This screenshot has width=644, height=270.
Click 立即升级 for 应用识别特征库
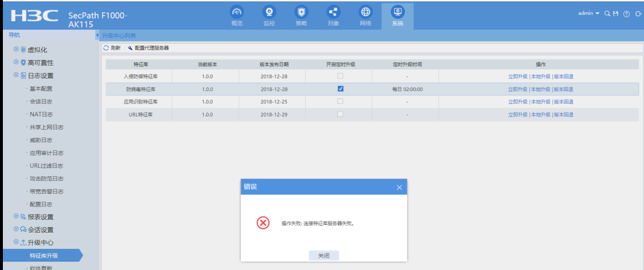[x=518, y=102]
